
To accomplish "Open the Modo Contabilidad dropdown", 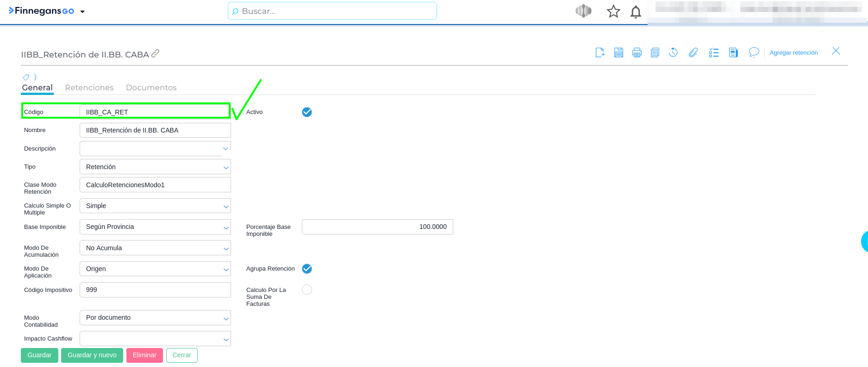I will (155, 318).
